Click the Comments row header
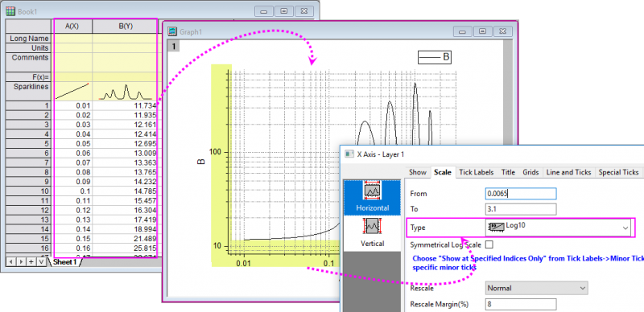Screen dimensions: 644x312 coord(28,63)
